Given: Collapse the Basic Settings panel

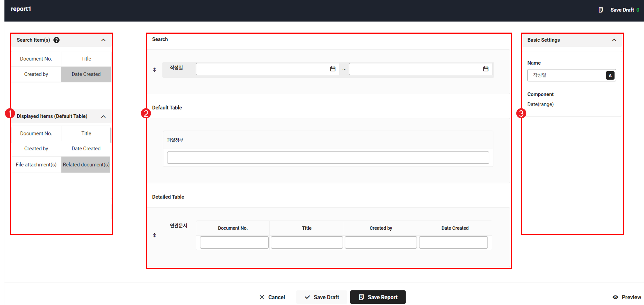Looking at the screenshot, I should [614, 40].
